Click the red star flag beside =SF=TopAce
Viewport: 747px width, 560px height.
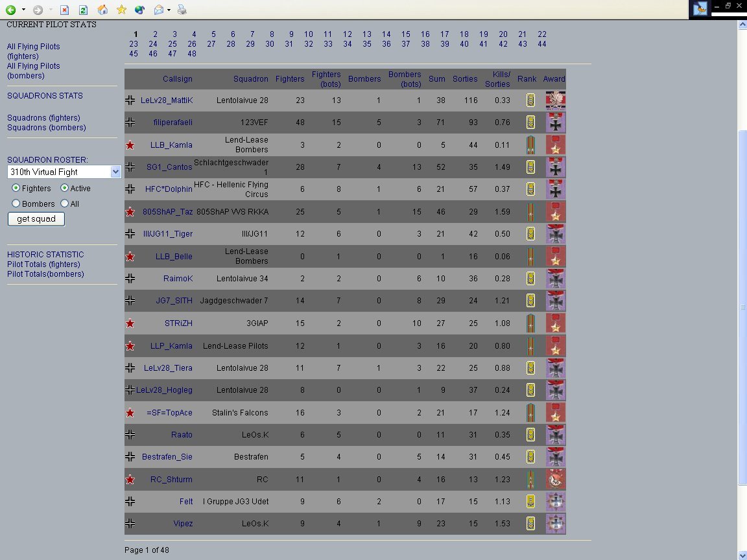[130, 413]
